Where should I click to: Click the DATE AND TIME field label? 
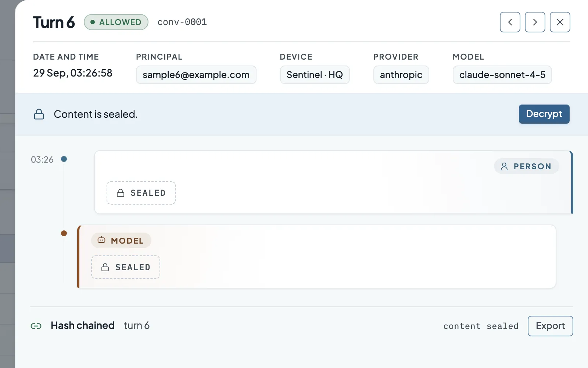tap(66, 57)
